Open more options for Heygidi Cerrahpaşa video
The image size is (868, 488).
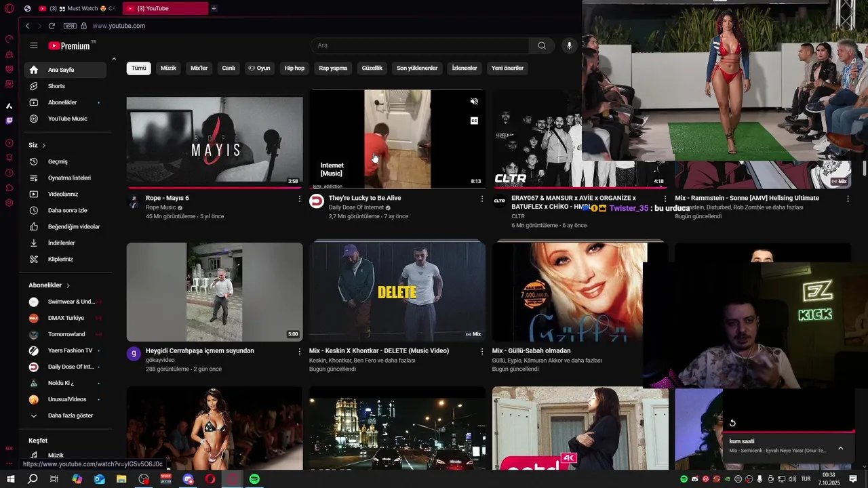pos(299,351)
